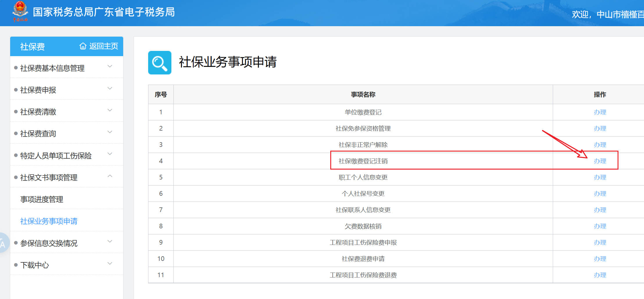Click the tax bureau emblem logo
644x299 pixels.
(x=20, y=12)
